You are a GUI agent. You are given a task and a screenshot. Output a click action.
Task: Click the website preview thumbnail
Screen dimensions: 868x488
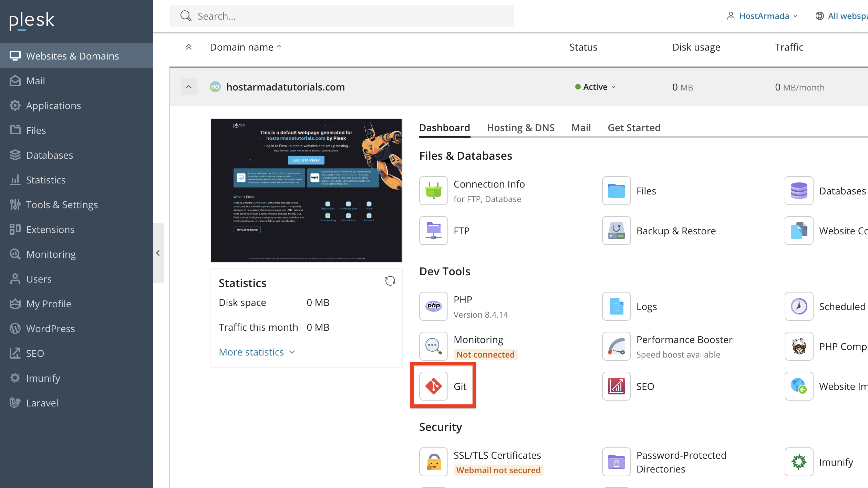coord(306,190)
